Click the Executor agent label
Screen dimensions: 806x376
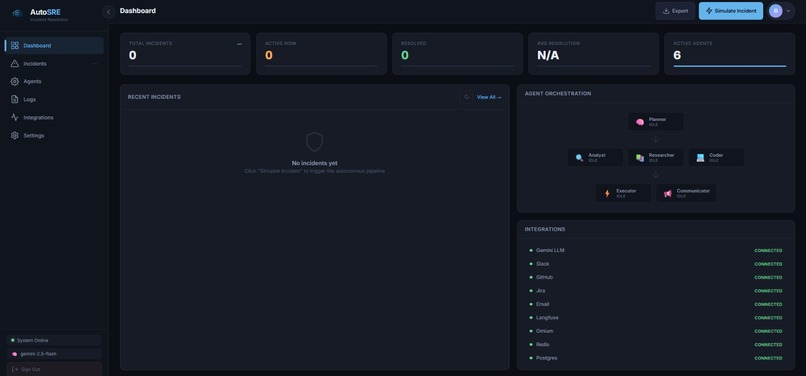pos(626,191)
